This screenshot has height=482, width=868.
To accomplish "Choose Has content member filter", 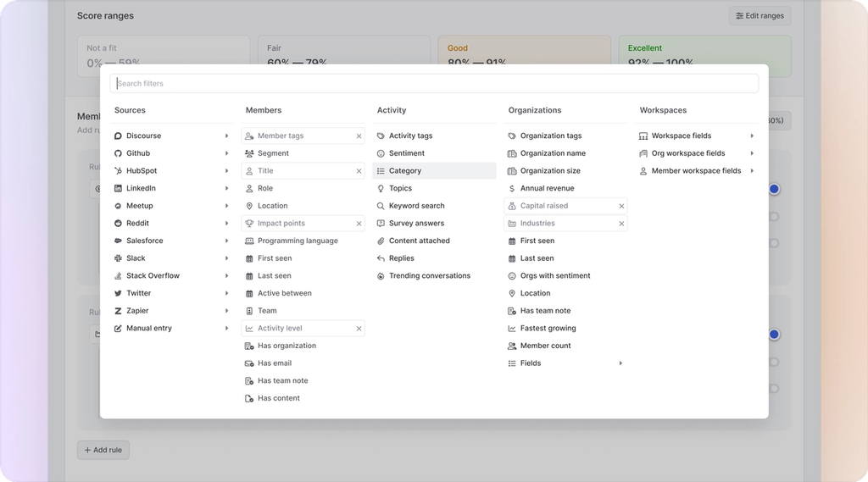I will [x=303, y=398].
